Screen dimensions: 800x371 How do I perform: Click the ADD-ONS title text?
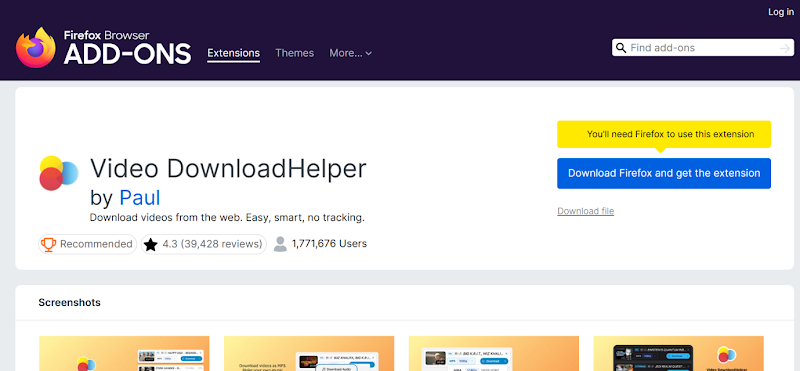tap(128, 54)
